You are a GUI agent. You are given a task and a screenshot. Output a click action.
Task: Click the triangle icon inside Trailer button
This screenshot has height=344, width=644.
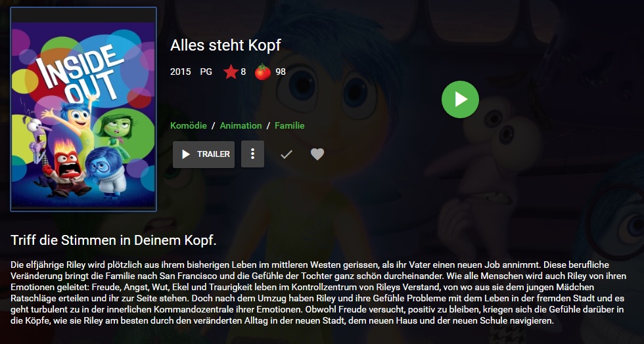click(185, 154)
